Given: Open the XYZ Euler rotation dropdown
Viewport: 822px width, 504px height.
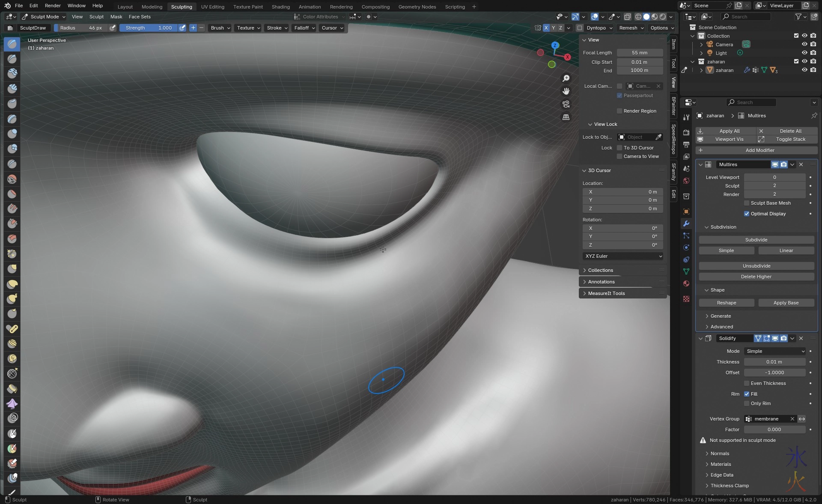Looking at the screenshot, I should click(x=623, y=256).
